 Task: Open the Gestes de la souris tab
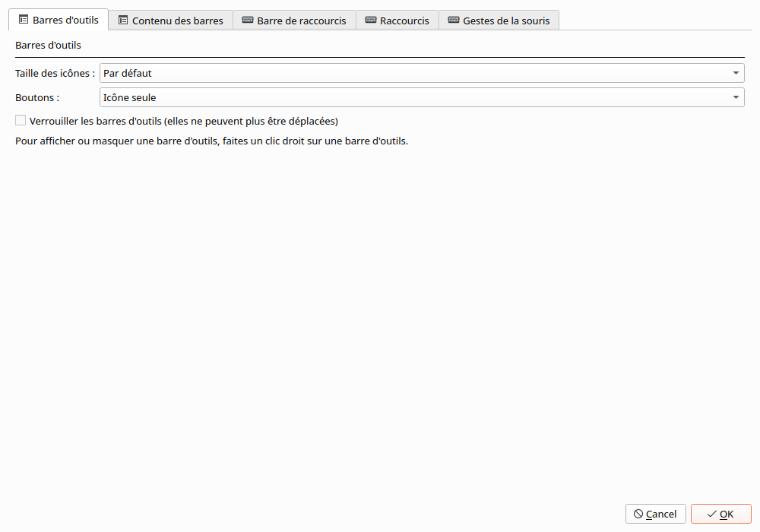(499, 21)
